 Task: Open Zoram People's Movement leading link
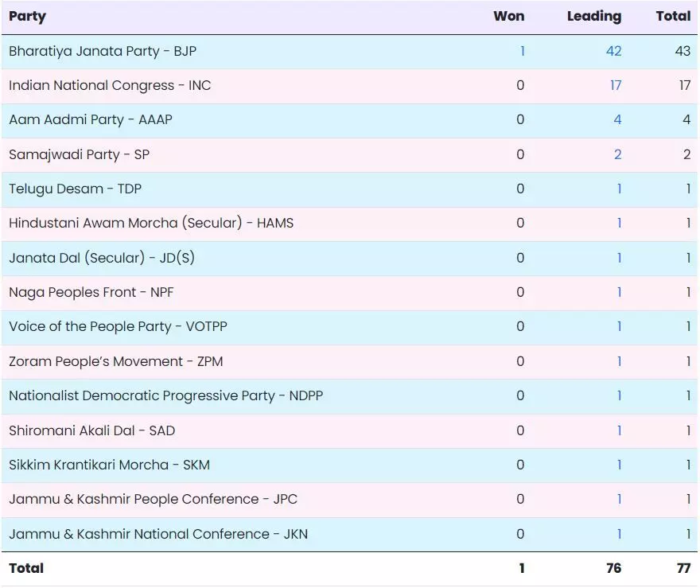(619, 361)
